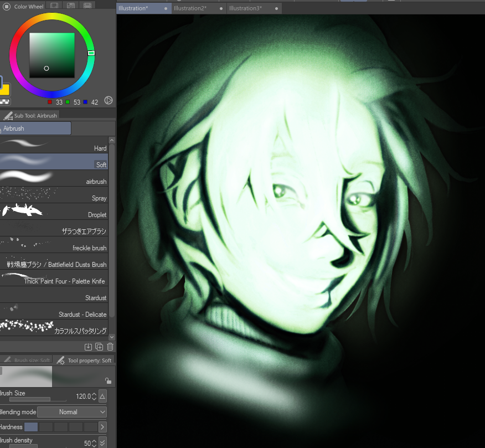Click the import sub tool material icon
Image resolution: width=485 pixels, height=448 pixels.
click(88, 347)
